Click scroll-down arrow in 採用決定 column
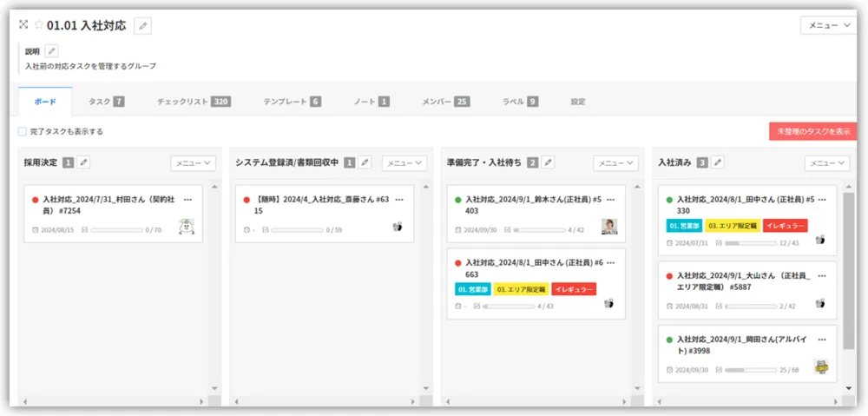This screenshot has width=868, height=416. (x=214, y=388)
